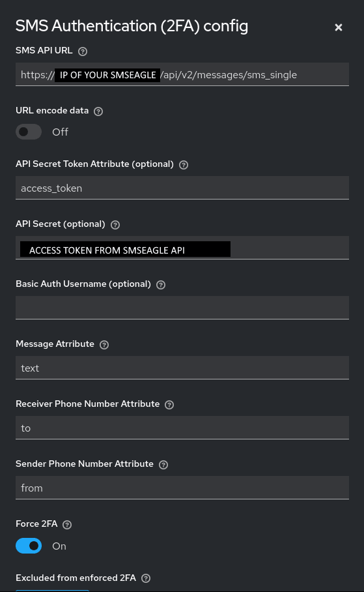Click help icon for Receiver Phone Number Attribute
Image resolution: width=364 pixels, height=592 pixels.
pyautogui.click(x=169, y=405)
